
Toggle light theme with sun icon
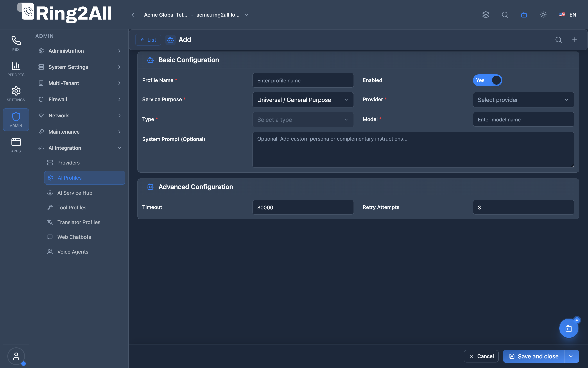tap(543, 15)
